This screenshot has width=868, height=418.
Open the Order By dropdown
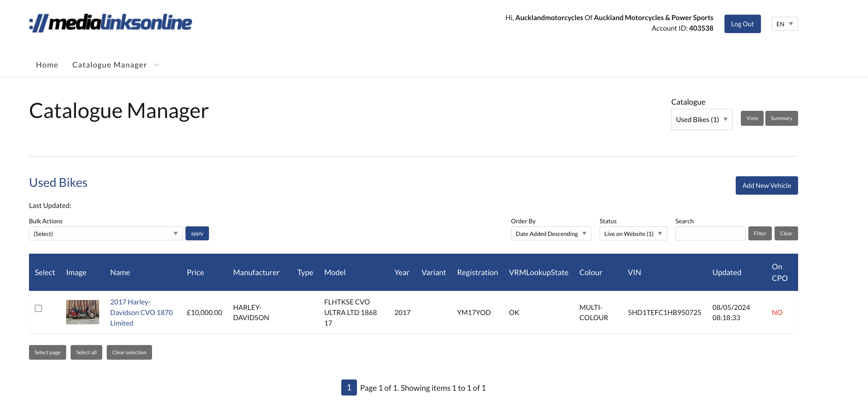click(551, 234)
